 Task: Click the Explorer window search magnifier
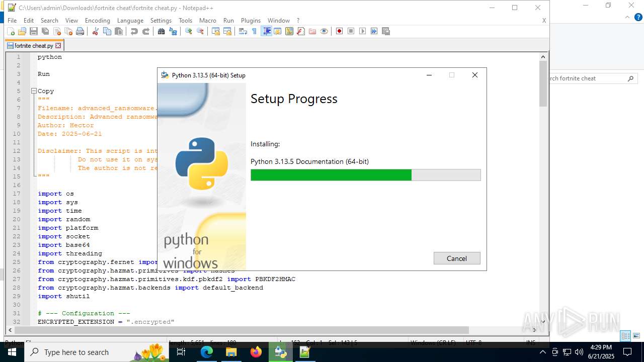(x=630, y=78)
